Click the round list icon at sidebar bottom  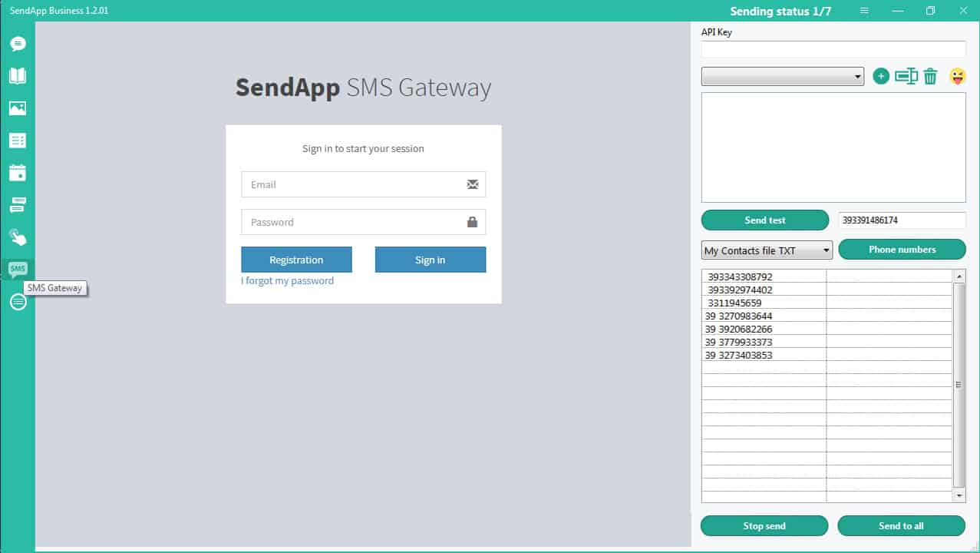coord(18,302)
